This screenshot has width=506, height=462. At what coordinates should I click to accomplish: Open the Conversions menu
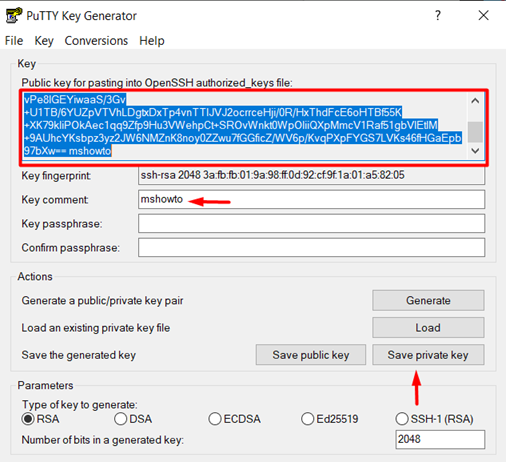tap(96, 41)
